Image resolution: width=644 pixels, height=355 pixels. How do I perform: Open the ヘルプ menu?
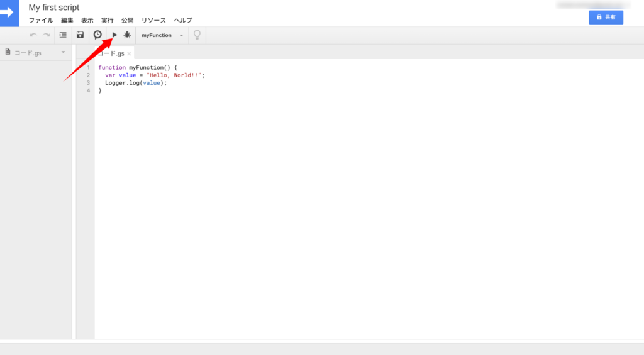(183, 21)
